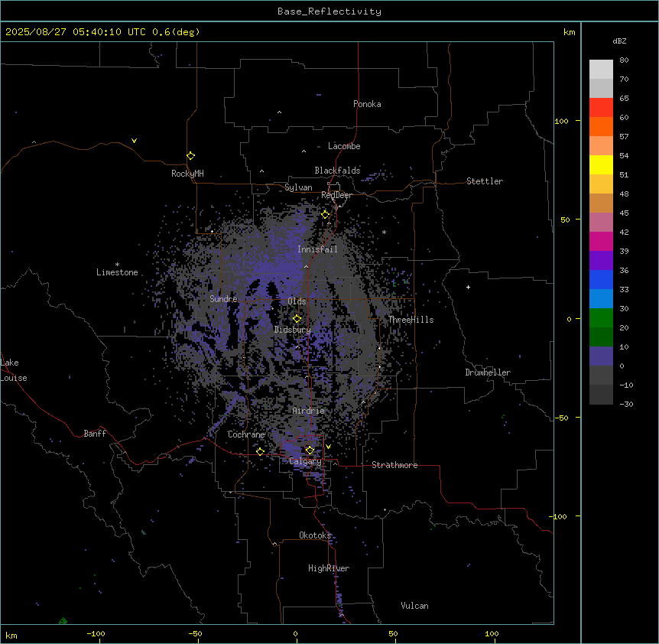Image resolution: width=659 pixels, height=644 pixels.
Task: Click the Blackfalds city label
Action: (x=337, y=171)
